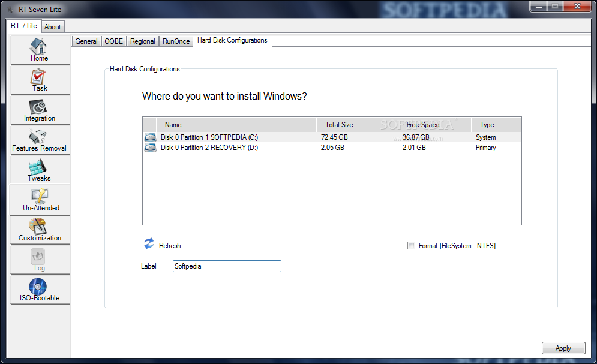Image resolution: width=597 pixels, height=364 pixels.
Task: Click the Refresh arrows icon
Action: click(149, 243)
